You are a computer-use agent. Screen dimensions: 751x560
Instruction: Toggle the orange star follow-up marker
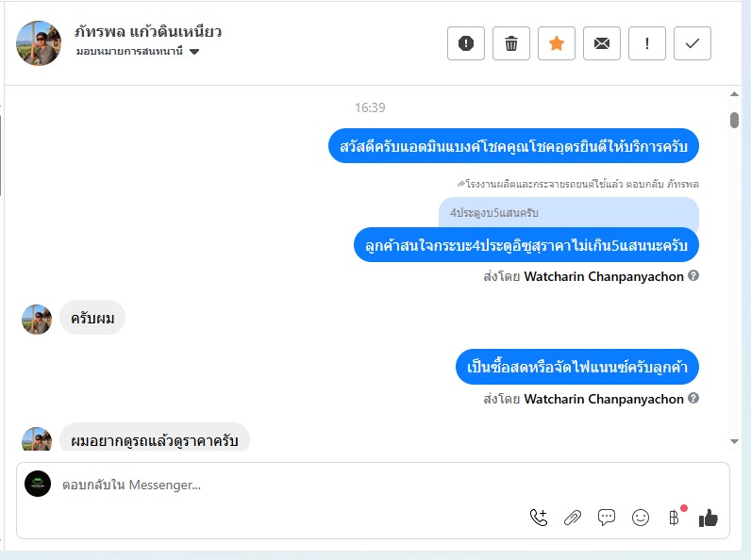pos(556,43)
